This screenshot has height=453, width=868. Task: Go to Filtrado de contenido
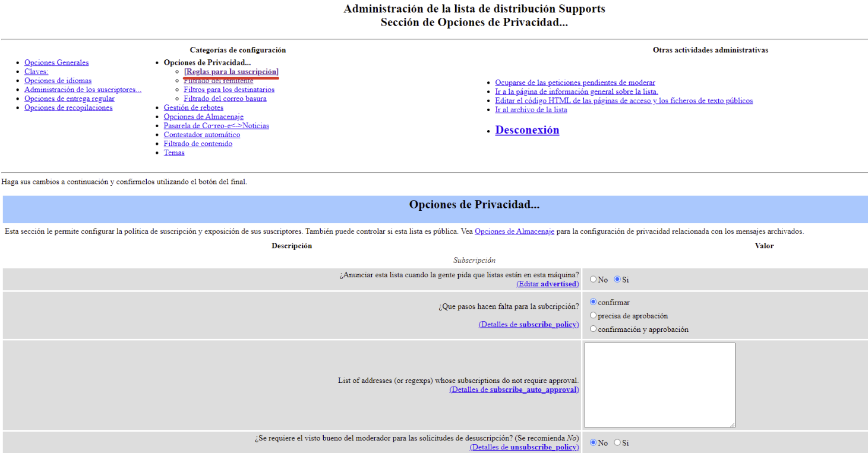pyautogui.click(x=198, y=144)
